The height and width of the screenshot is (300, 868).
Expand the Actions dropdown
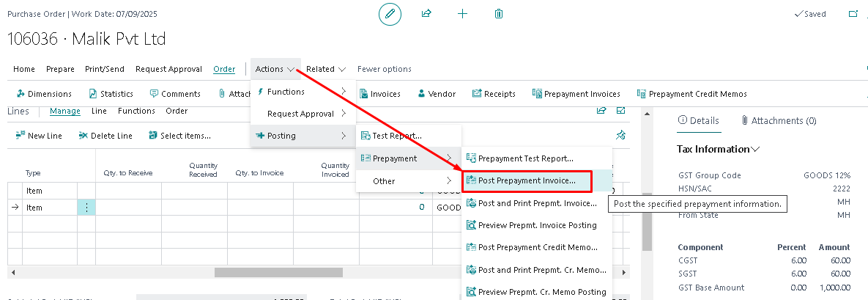[x=275, y=69]
